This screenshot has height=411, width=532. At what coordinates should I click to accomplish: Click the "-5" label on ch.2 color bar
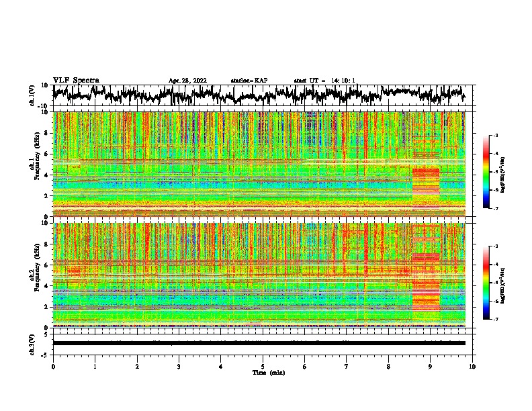(x=496, y=283)
